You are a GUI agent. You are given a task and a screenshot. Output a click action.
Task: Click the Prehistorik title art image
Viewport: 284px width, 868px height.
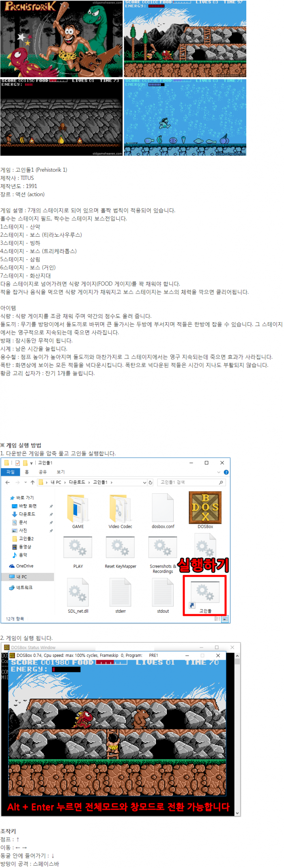pyautogui.click(x=61, y=39)
